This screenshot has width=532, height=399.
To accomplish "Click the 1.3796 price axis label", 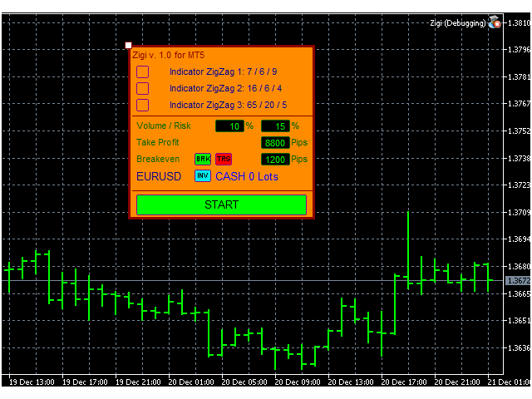I will 519,50.
